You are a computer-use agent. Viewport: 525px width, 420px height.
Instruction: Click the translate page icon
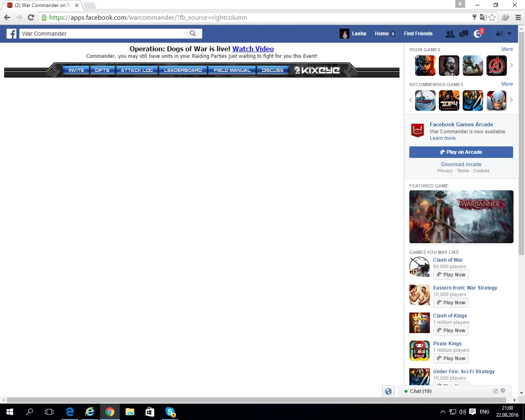[483, 17]
